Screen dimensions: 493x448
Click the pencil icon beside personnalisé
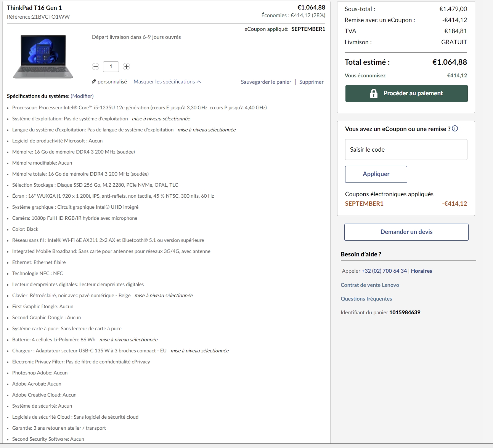94,82
